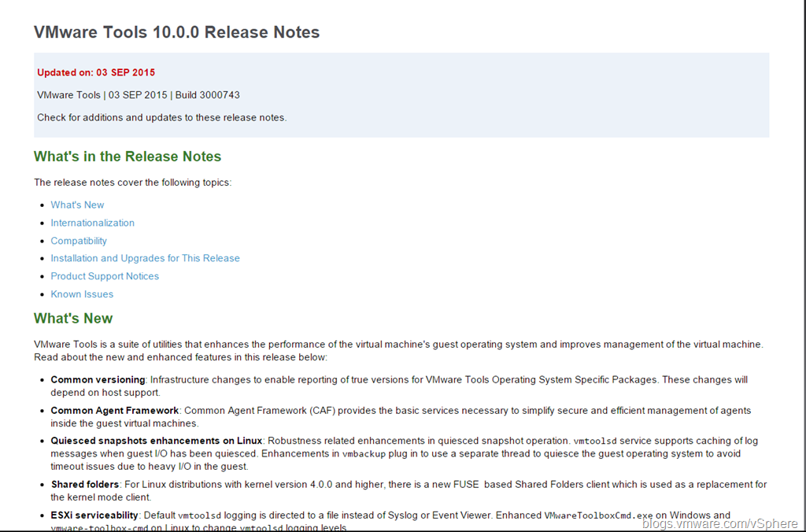Open the What's New link
This screenshot has height=532, width=806.
pyautogui.click(x=77, y=205)
